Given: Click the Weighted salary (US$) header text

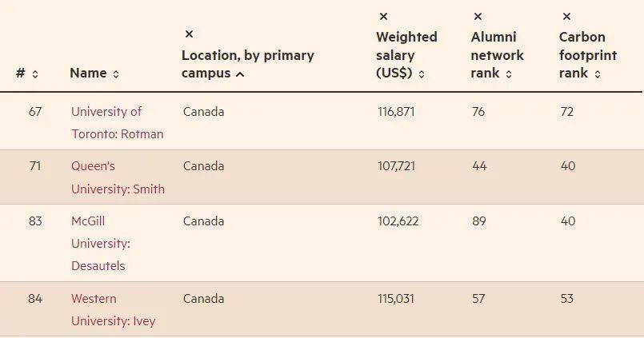Looking at the screenshot, I should [406, 55].
